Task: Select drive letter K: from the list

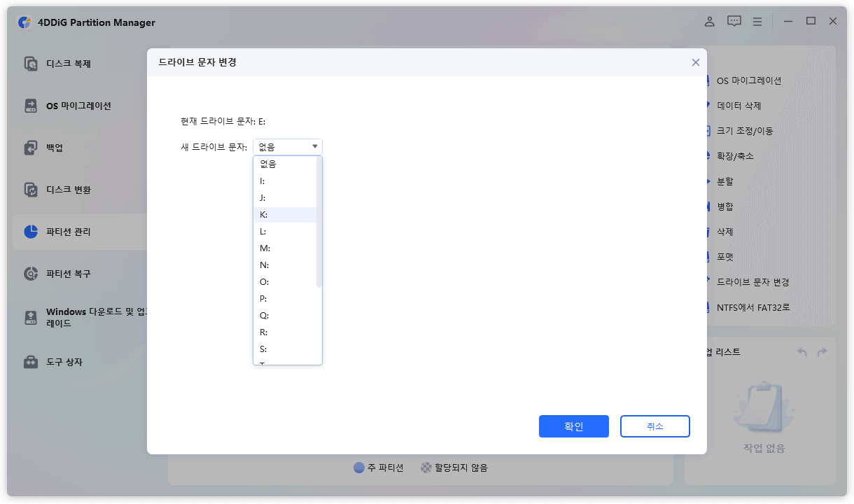Action: pos(287,214)
